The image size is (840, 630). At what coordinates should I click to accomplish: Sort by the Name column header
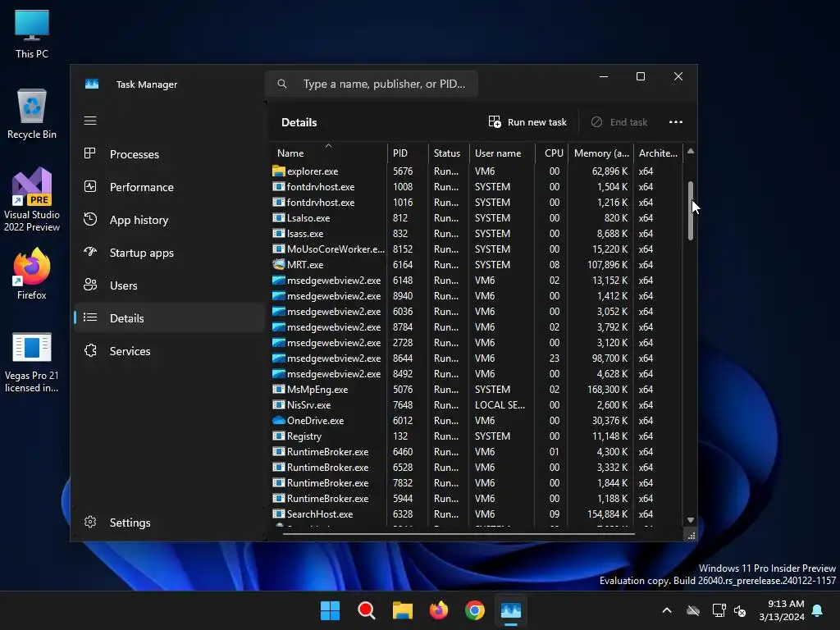click(328, 153)
